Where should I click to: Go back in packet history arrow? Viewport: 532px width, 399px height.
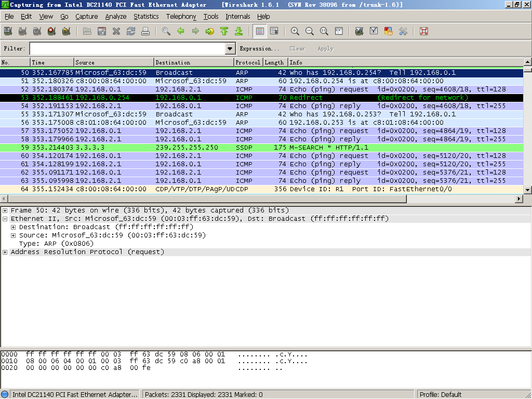(x=181, y=32)
